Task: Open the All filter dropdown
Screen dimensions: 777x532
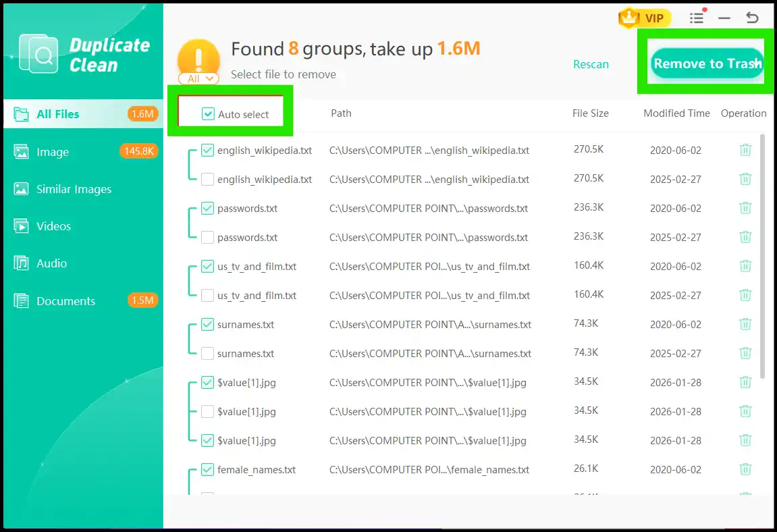Action: [198, 79]
